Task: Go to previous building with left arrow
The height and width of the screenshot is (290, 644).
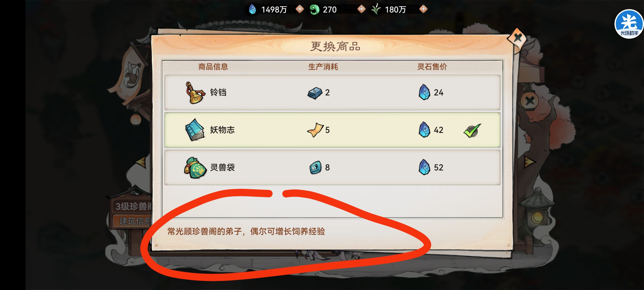Action: coord(141,162)
